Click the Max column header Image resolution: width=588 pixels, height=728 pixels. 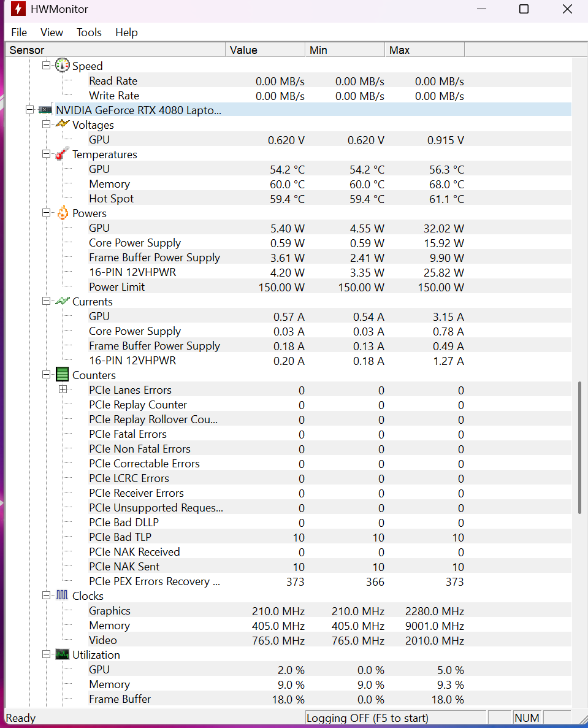(x=424, y=50)
